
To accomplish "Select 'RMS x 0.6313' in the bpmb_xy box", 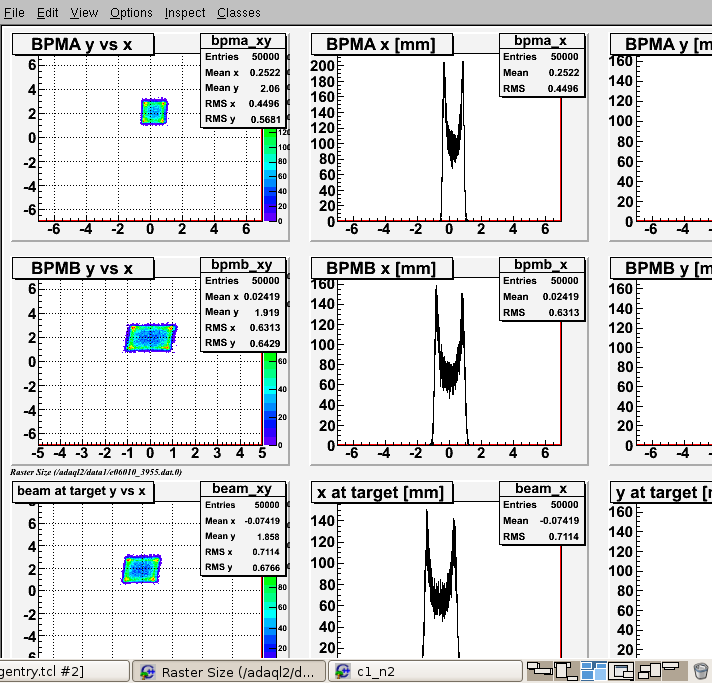I will (x=243, y=328).
